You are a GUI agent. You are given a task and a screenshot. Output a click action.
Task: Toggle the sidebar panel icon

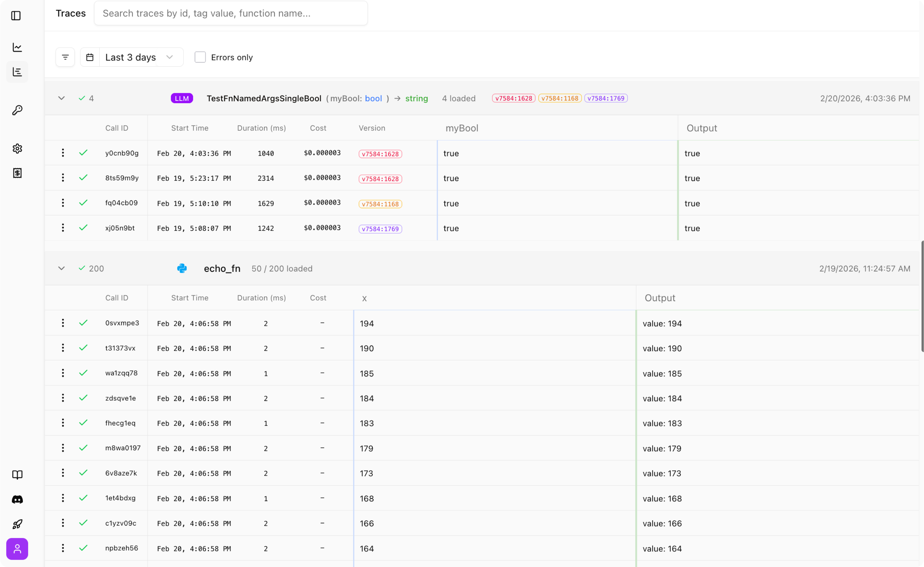[16, 16]
